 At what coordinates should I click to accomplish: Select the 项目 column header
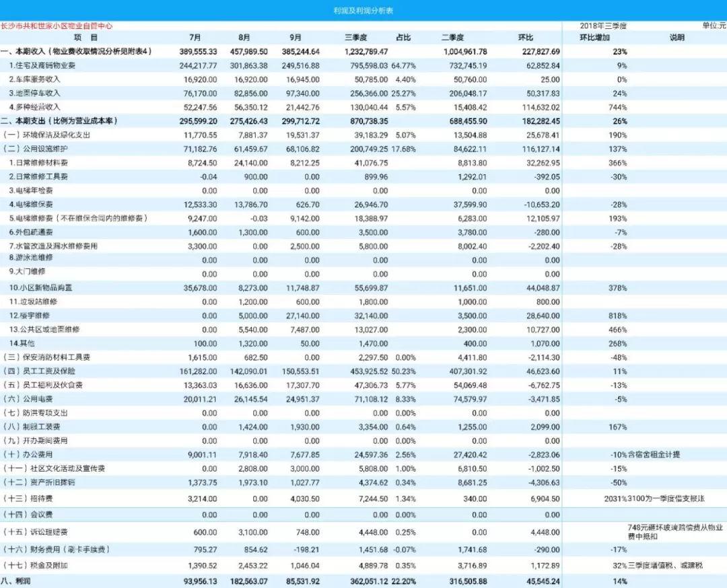click(85, 38)
